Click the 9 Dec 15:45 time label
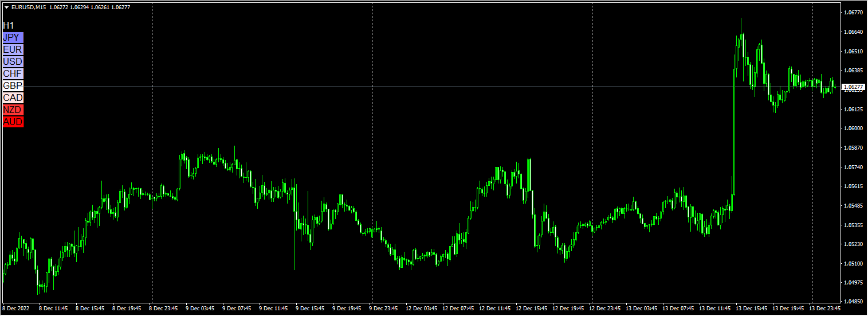Viewport: 868px width, 316px height. click(310, 309)
